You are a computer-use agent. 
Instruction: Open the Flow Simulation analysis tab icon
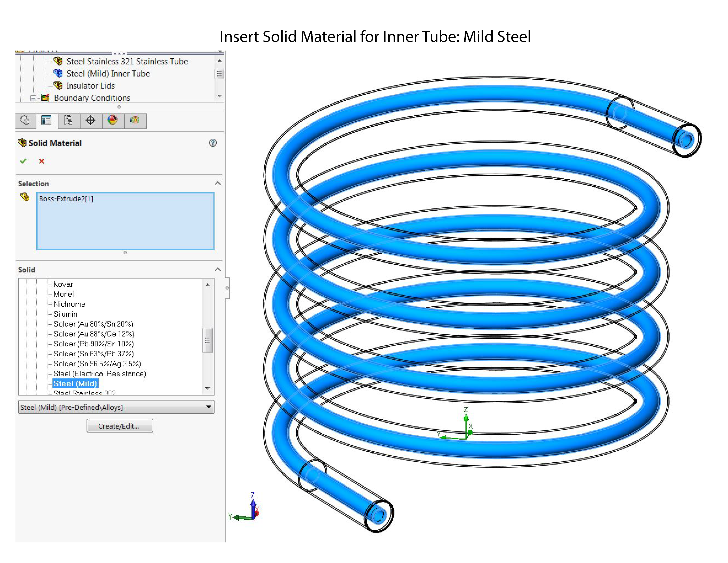click(x=135, y=120)
